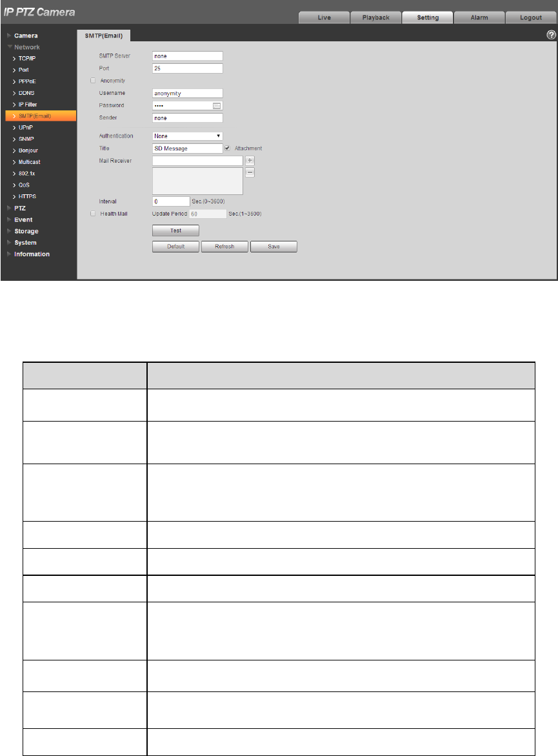Open QoS settings in sidebar
This screenshot has width=558, height=756.
click(x=24, y=185)
